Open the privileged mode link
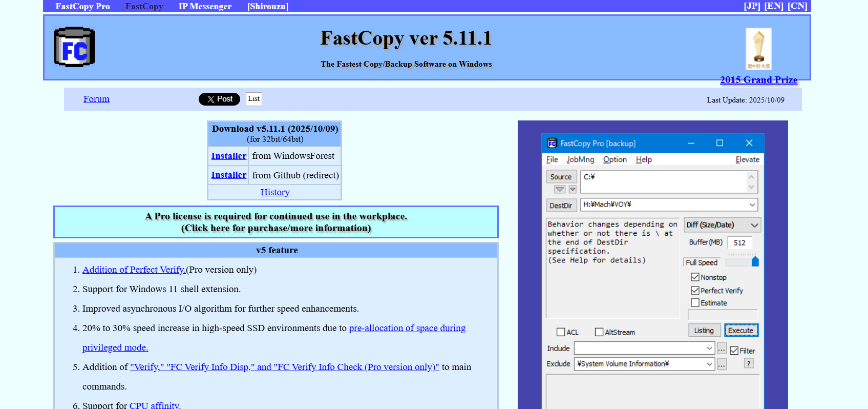 coord(115,347)
